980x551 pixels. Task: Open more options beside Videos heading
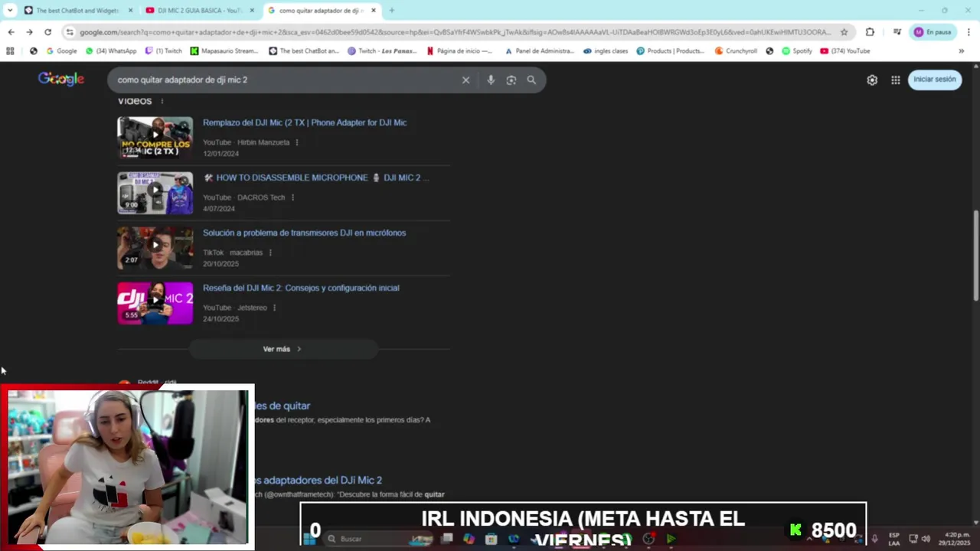click(162, 101)
